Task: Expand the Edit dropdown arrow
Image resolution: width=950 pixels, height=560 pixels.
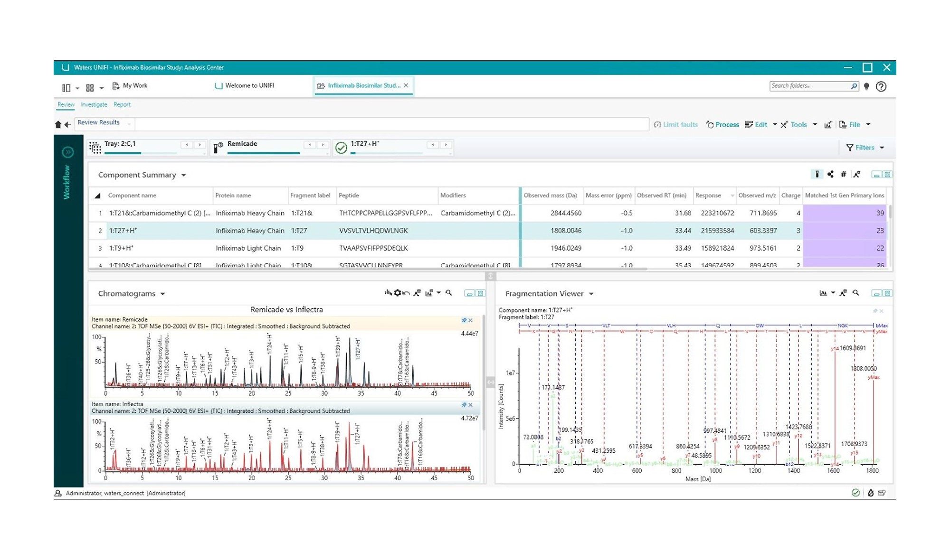Action: click(x=775, y=124)
